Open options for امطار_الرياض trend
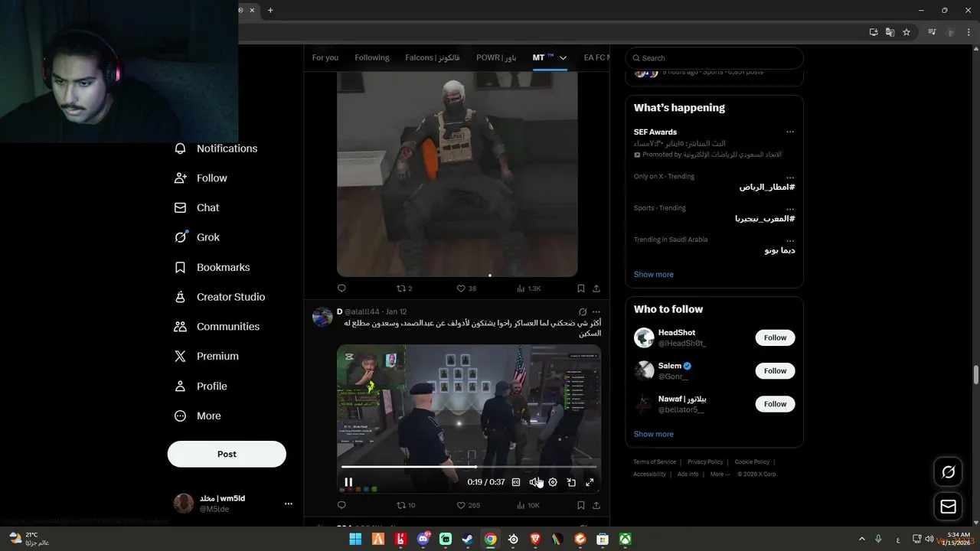 coord(790,177)
